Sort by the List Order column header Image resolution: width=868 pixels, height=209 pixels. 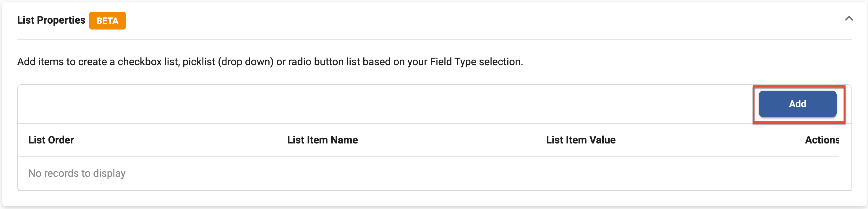51,140
